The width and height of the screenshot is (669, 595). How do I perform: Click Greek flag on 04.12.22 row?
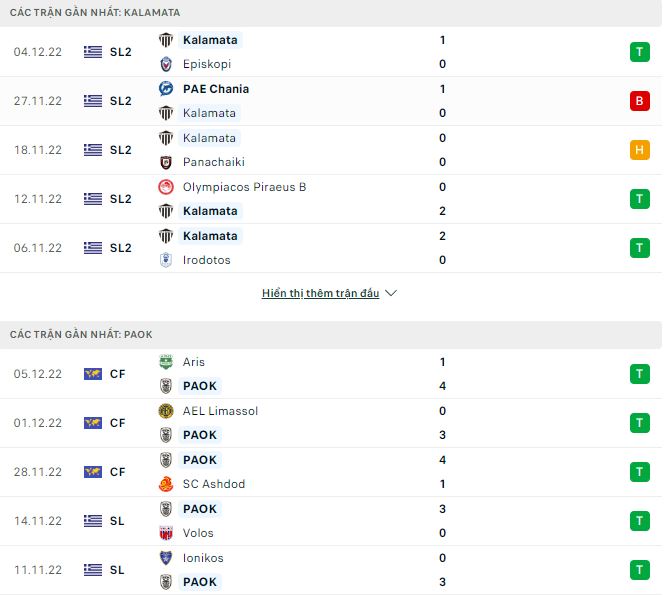93,52
